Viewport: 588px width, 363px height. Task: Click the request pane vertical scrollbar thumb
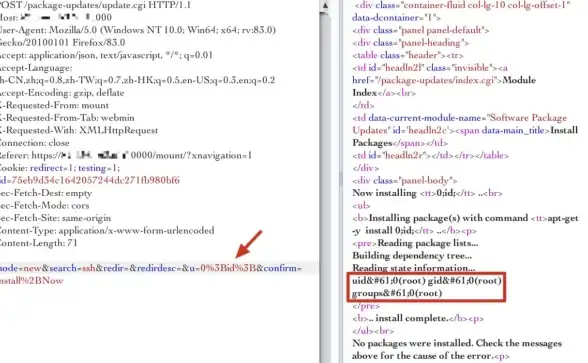point(325,188)
